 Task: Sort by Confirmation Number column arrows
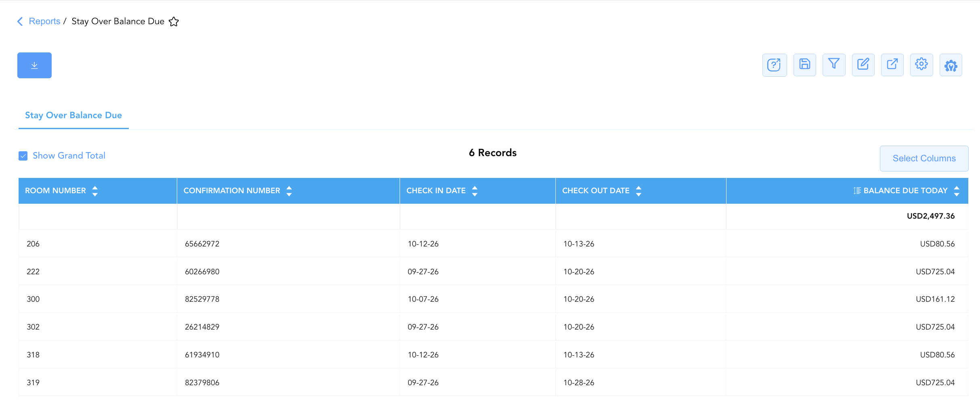(x=289, y=191)
